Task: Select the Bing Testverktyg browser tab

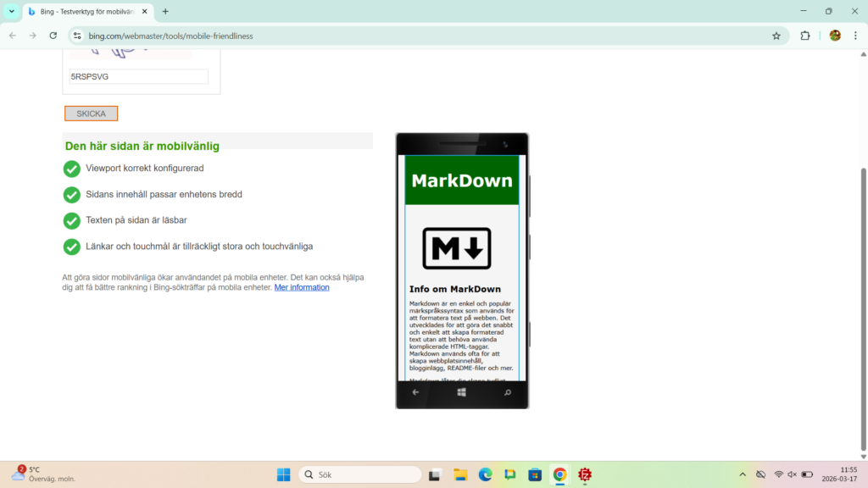Action: pyautogui.click(x=85, y=12)
